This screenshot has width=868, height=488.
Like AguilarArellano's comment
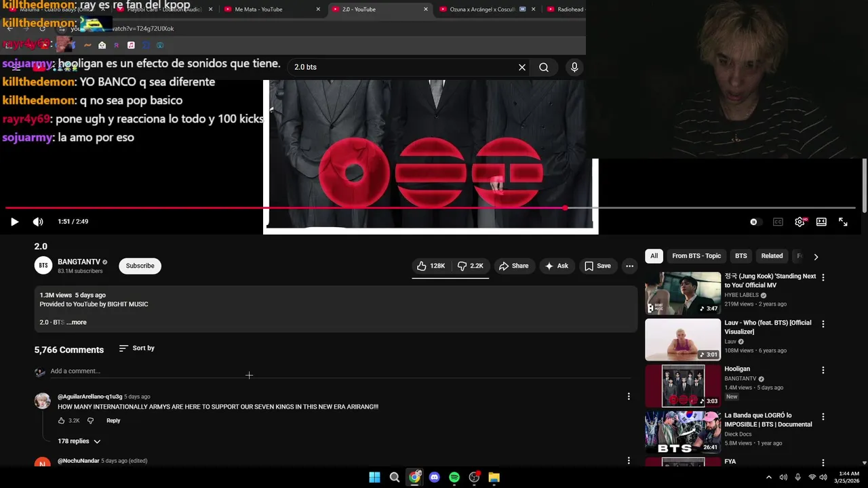pyautogui.click(x=61, y=421)
